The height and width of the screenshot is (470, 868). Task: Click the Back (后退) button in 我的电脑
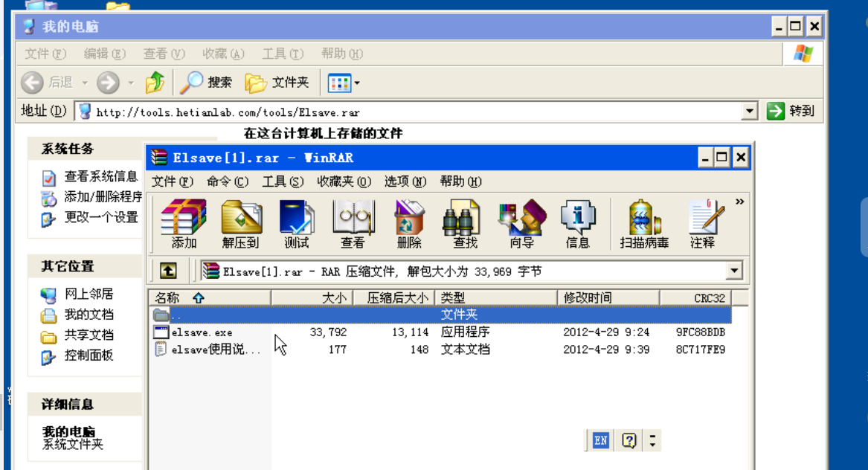click(48, 83)
